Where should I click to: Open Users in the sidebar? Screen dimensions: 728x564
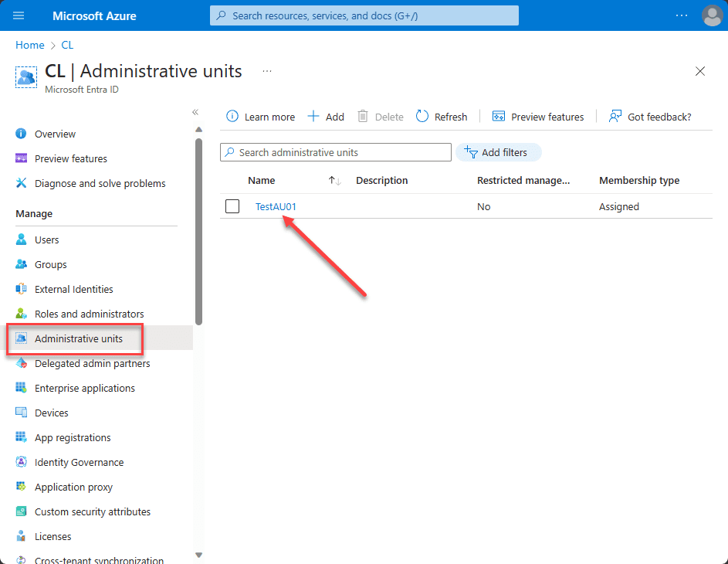point(47,240)
